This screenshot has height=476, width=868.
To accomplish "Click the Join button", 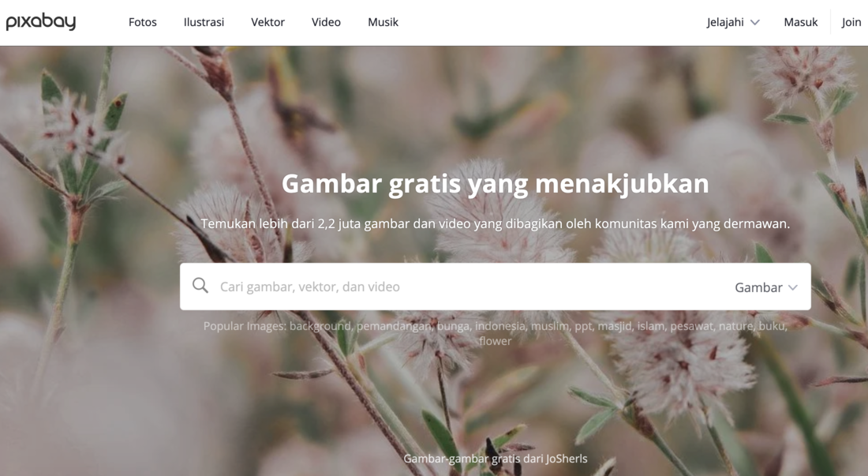I will [851, 22].
